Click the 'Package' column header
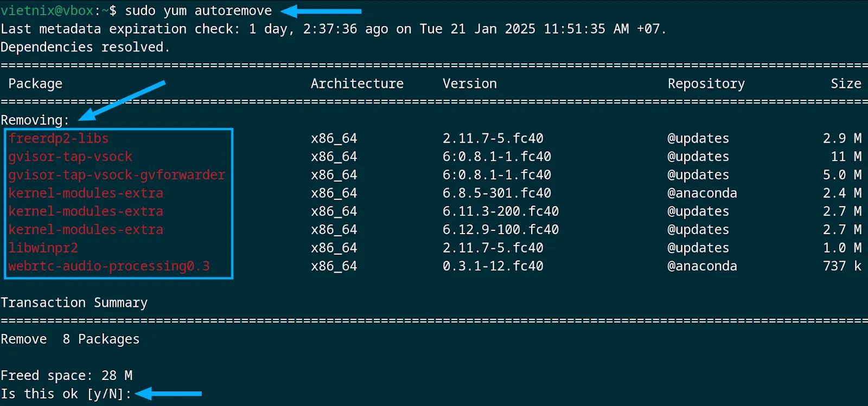Viewport: 868px width, 406px height. (35, 84)
